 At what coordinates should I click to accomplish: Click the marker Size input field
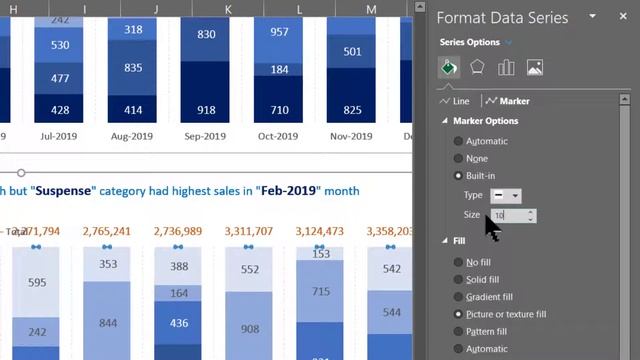point(509,215)
